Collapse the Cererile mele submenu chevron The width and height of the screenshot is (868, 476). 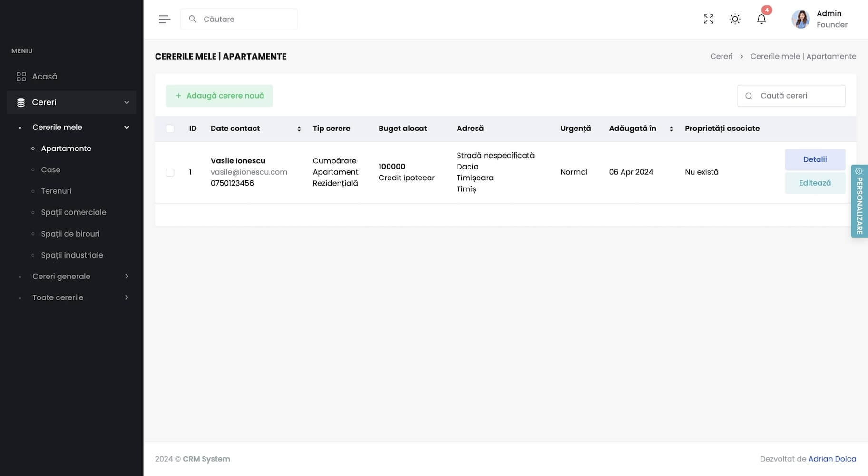coord(127,127)
